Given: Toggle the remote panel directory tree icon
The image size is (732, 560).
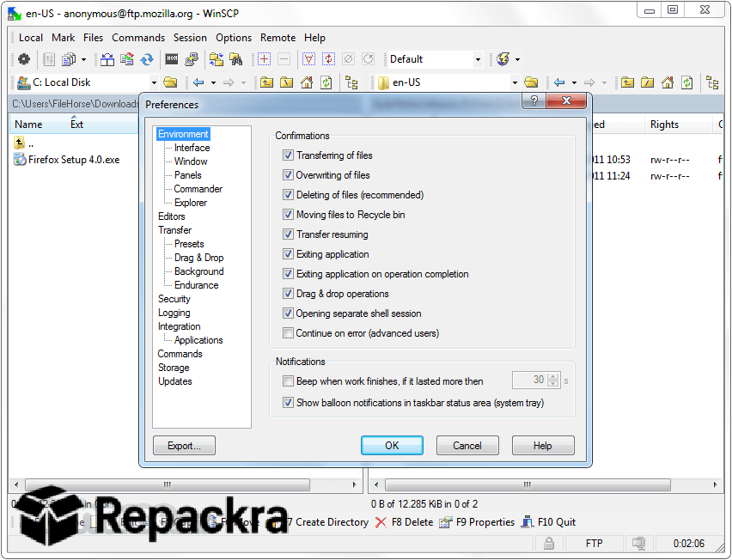Looking at the screenshot, I should [x=712, y=82].
